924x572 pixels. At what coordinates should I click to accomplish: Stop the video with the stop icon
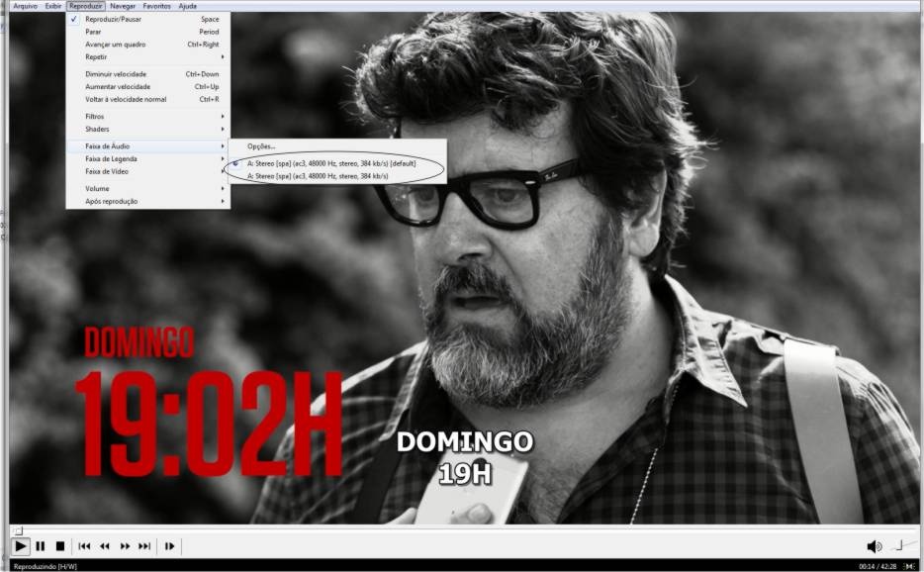click(59, 546)
